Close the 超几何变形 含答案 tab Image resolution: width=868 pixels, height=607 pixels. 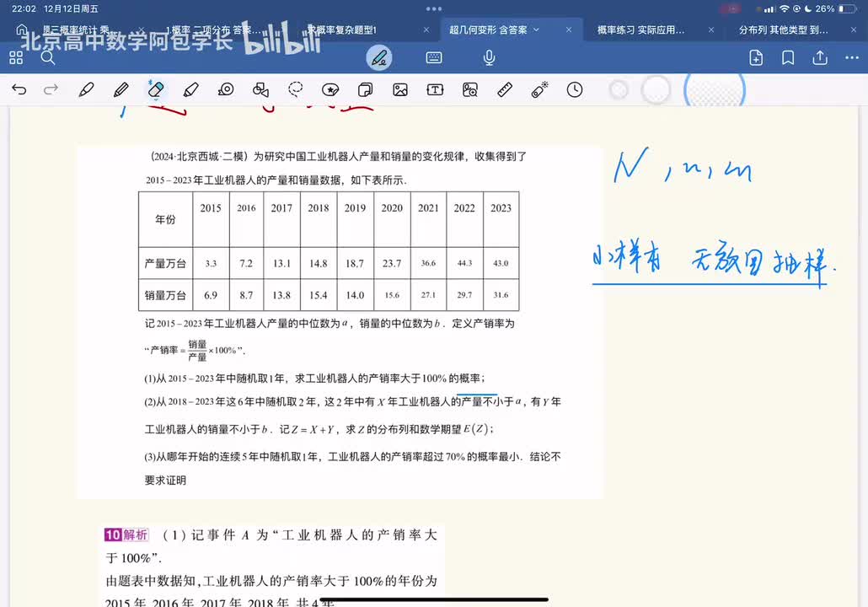[569, 30]
